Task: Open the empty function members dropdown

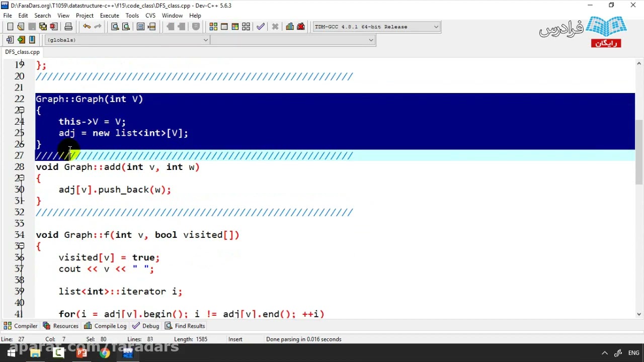Action: [x=293, y=40]
